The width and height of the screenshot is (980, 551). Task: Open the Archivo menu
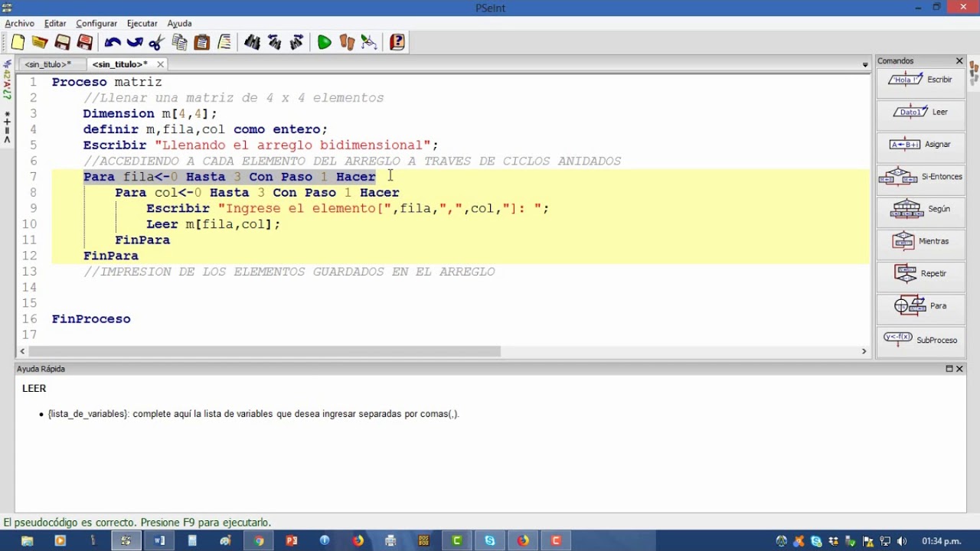point(19,24)
